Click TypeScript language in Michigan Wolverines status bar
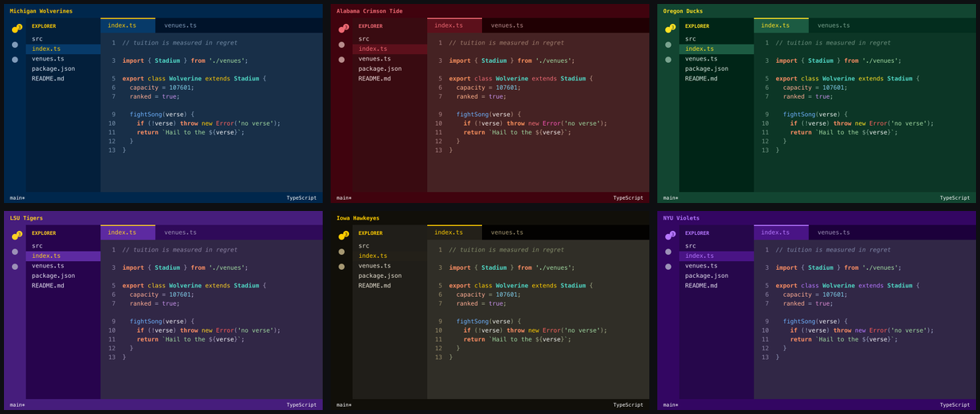This screenshot has height=414, width=980. pos(302,198)
